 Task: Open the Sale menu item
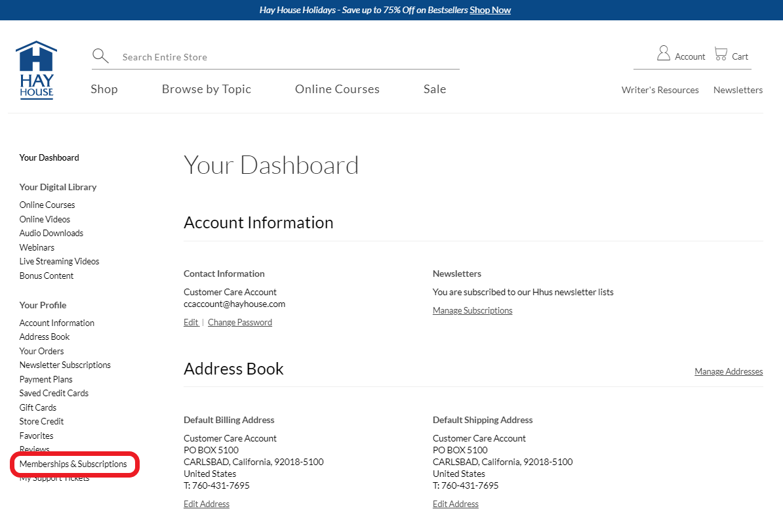click(435, 89)
